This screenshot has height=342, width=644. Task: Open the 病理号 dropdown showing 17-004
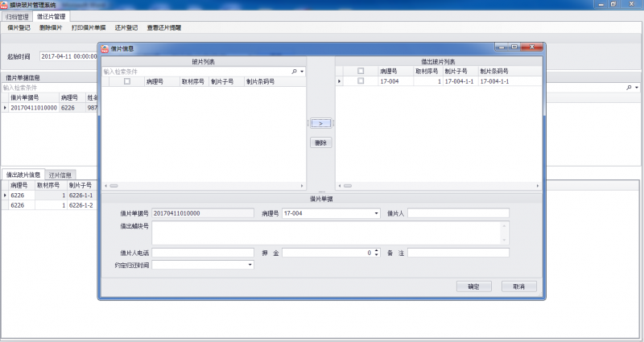click(x=376, y=213)
